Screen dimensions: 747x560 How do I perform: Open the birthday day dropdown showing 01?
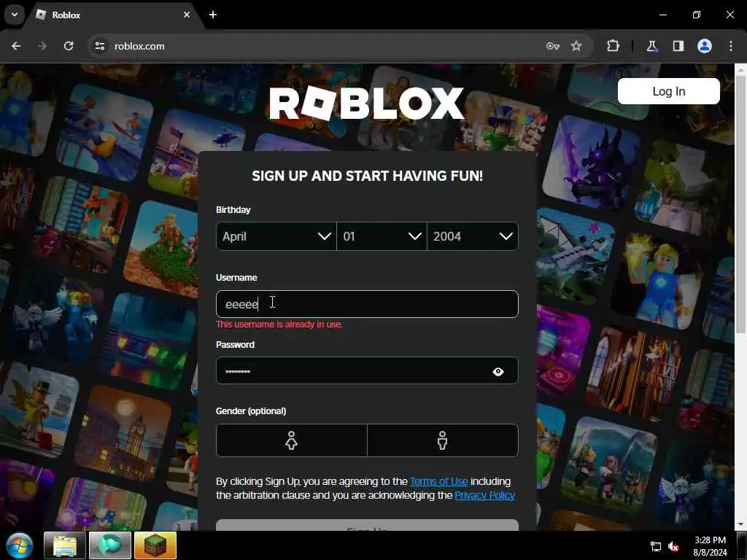pyautogui.click(x=382, y=236)
